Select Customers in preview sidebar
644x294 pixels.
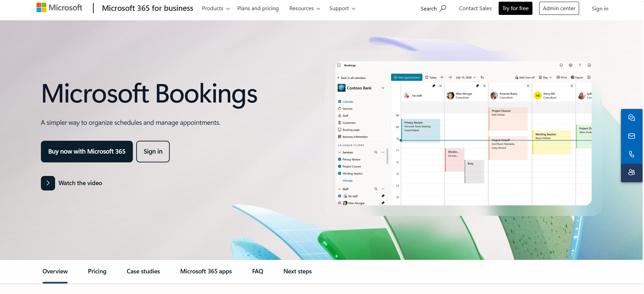347,123
